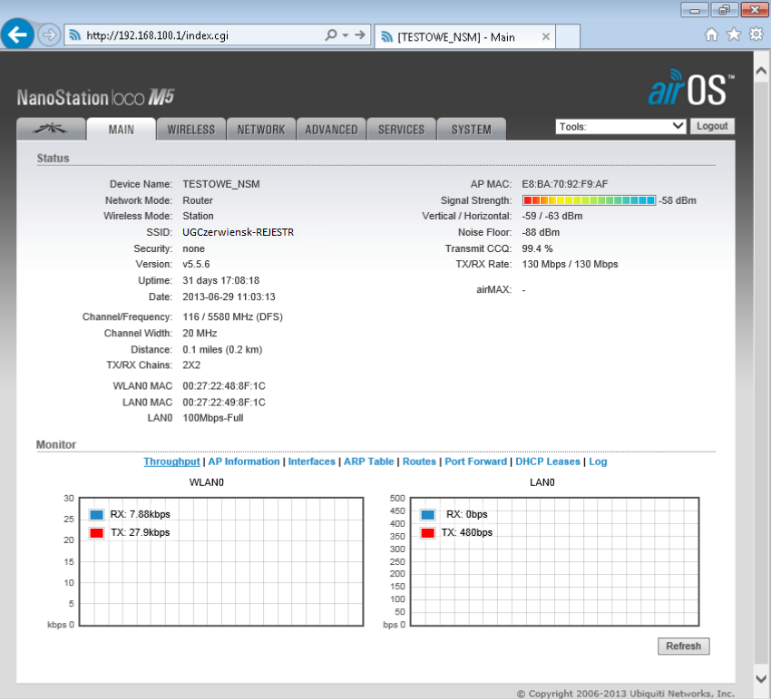Click the Transmit CCQ value 99.4 %
The height and width of the screenshot is (700, 771).
[x=538, y=248]
